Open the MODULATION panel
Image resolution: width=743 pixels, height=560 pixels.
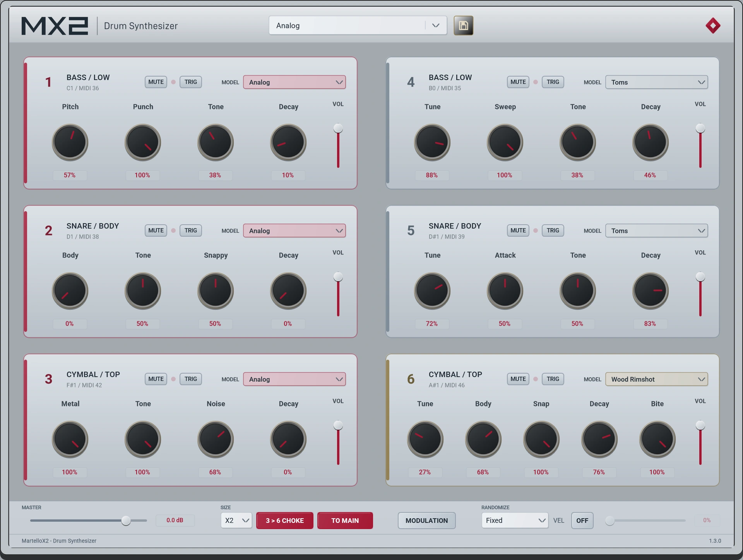coord(427,521)
